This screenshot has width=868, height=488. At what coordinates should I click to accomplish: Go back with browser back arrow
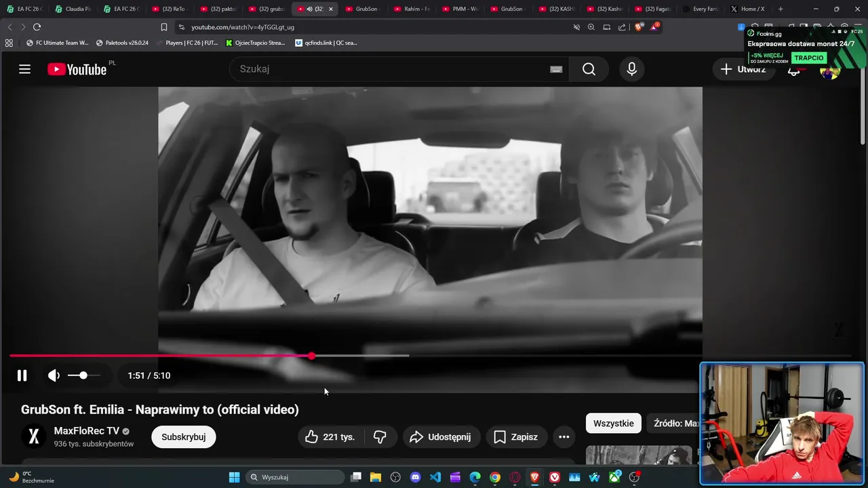click(x=9, y=27)
